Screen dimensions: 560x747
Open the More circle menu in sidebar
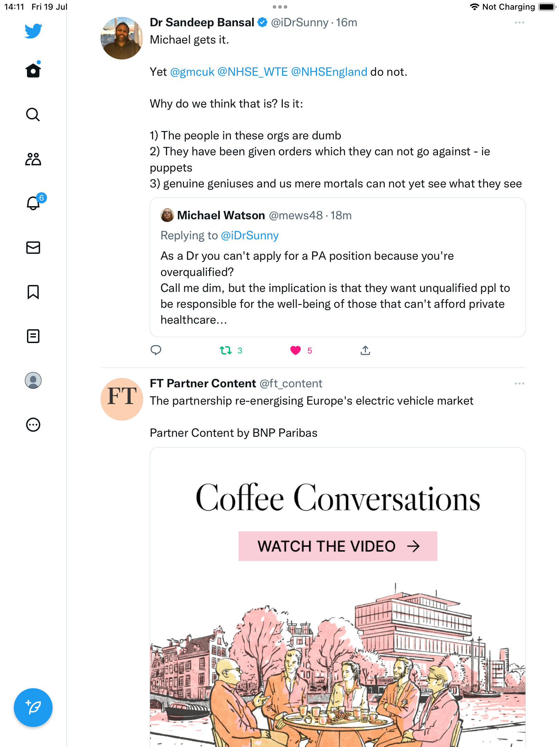[33, 425]
